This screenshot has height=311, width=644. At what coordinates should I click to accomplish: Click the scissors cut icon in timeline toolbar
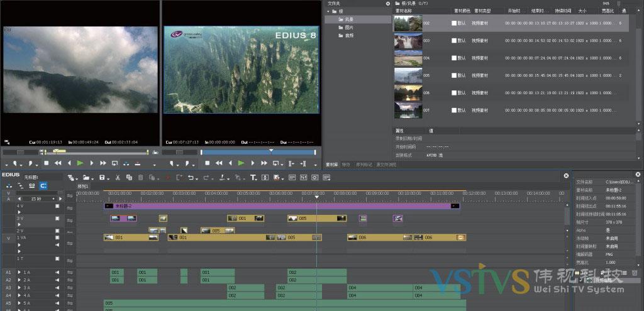(117, 178)
